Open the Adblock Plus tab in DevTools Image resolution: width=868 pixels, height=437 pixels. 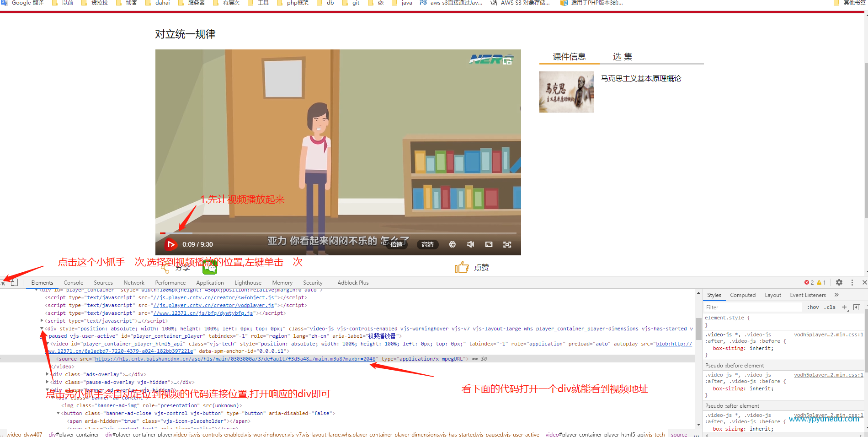click(353, 283)
